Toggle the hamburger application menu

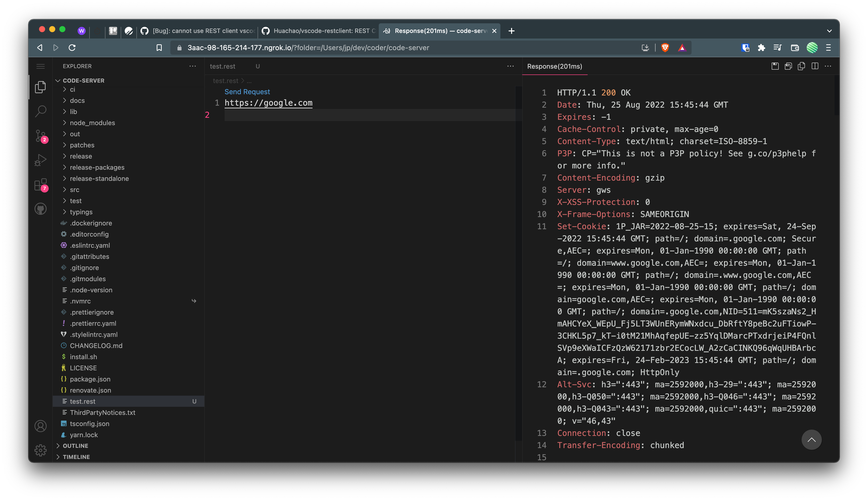[x=41, y=66]
